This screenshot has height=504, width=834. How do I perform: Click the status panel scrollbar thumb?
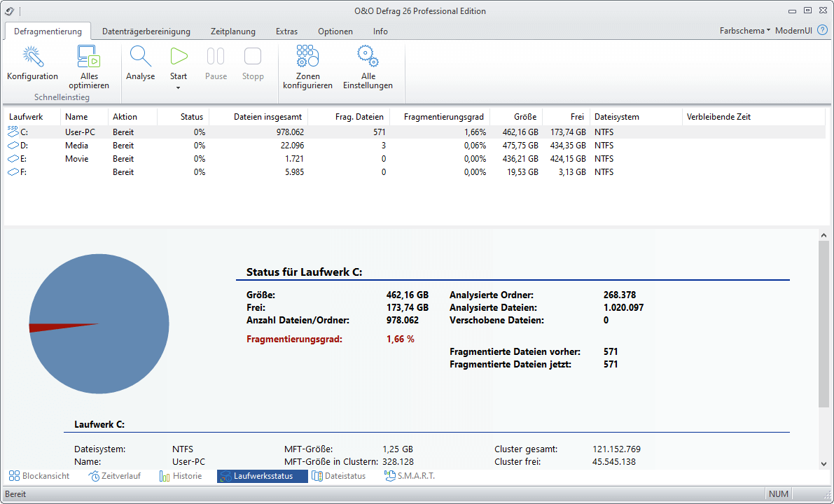pyautogui.click(x=823, y=324)
